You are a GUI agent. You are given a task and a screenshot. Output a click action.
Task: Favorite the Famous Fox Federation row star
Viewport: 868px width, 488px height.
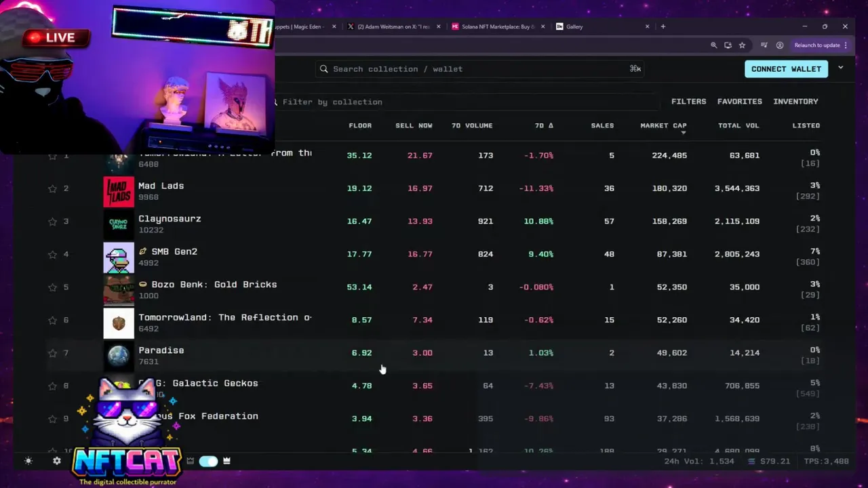(52, 419)
